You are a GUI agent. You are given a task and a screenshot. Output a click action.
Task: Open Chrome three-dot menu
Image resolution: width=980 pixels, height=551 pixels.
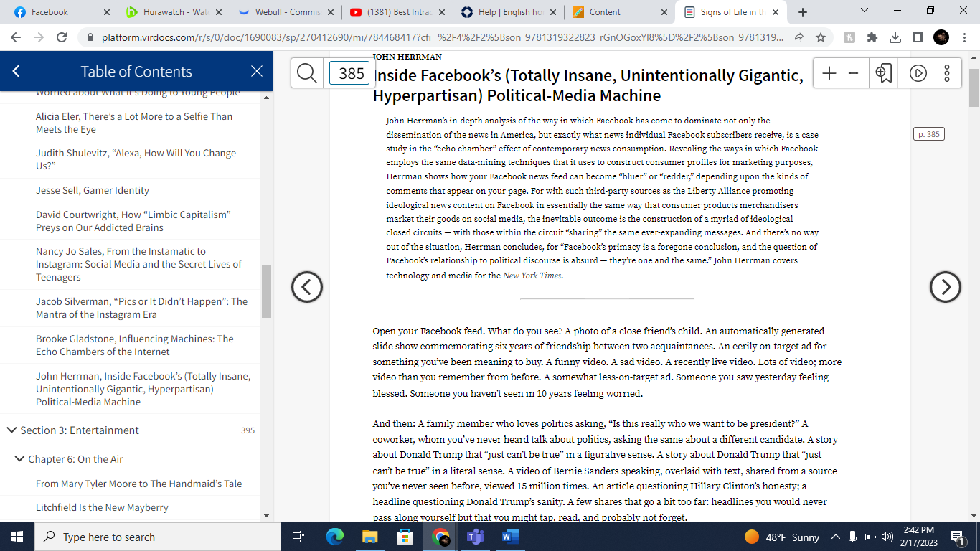964,37
